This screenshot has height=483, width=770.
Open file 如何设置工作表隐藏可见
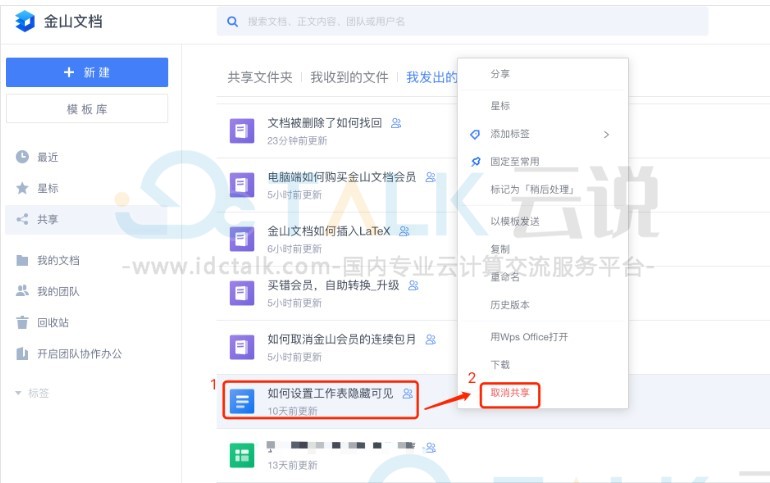point(330,393)
